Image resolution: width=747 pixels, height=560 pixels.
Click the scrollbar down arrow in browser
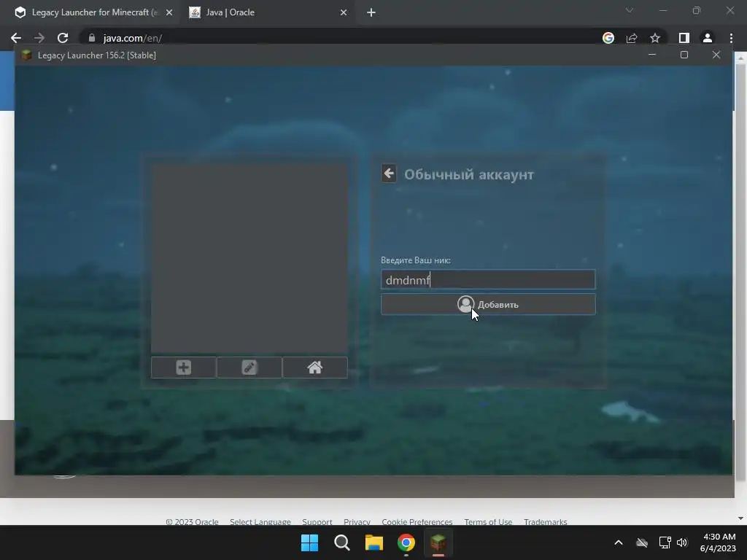(740, 518)
